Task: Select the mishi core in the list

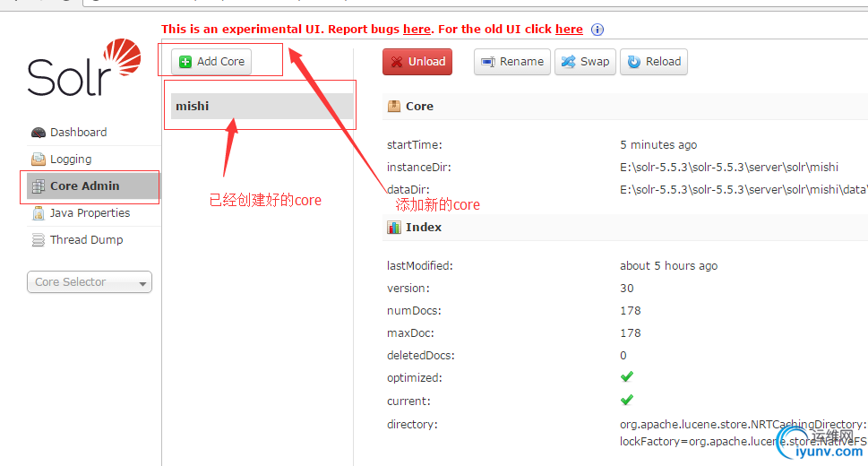Action: 262,106
